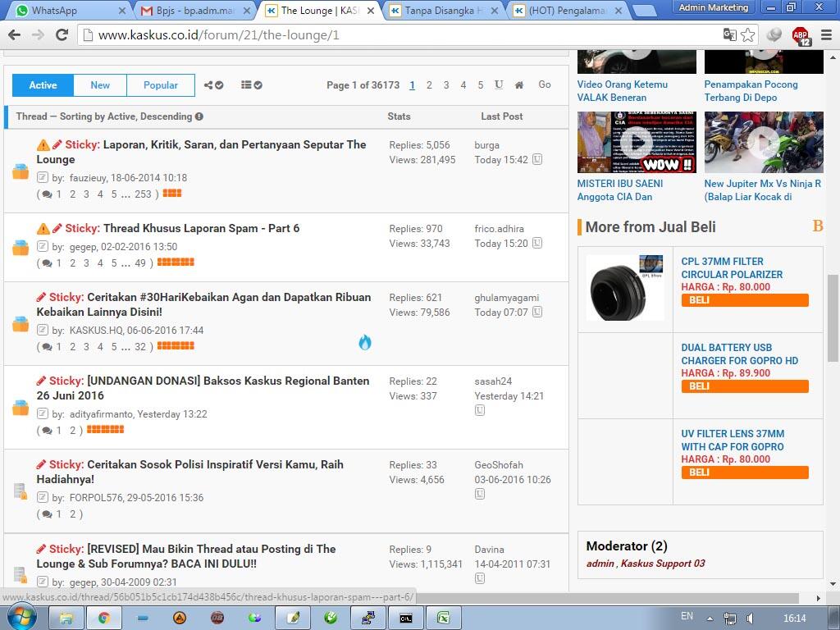Close the WhatsApp browser tab
The width and height of the screenshot is (840, 630).
(121, 11)
